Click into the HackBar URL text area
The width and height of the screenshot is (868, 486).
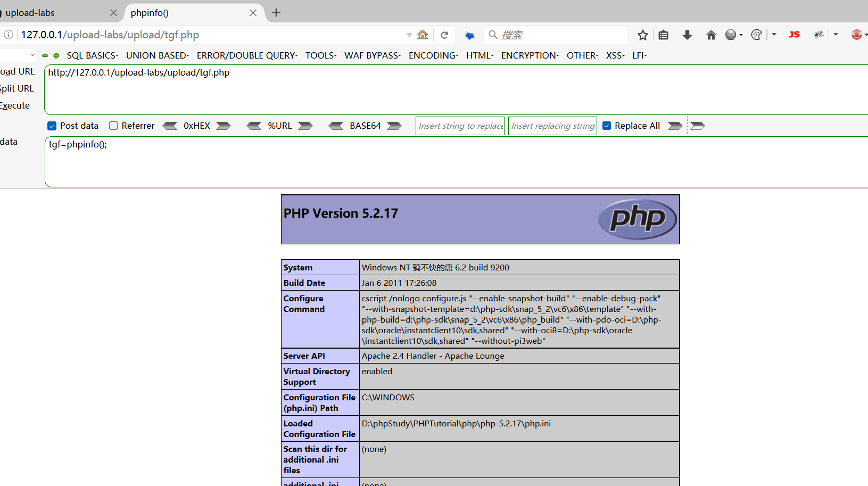click(x=456, y=89)
